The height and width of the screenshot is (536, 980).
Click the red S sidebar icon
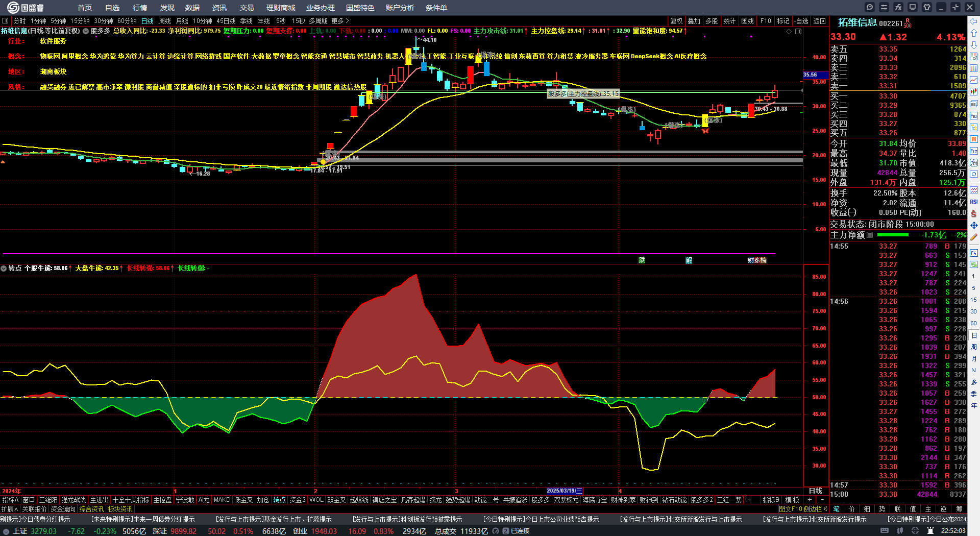click(x=974, y=213)
